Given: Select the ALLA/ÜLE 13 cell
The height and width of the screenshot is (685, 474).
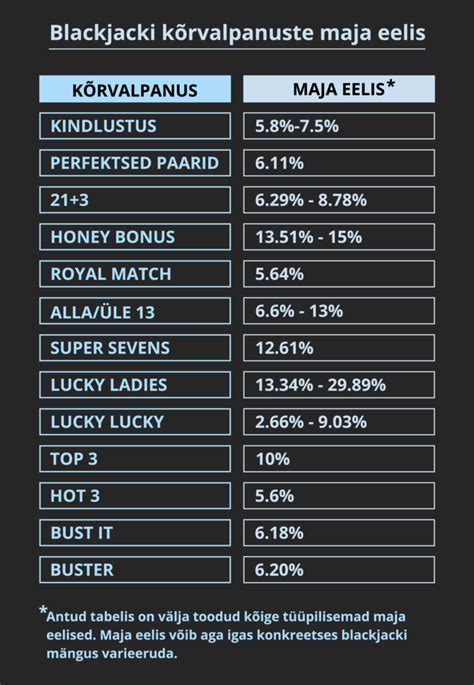Looking at the screenshot, I should [x=135, y=311].
